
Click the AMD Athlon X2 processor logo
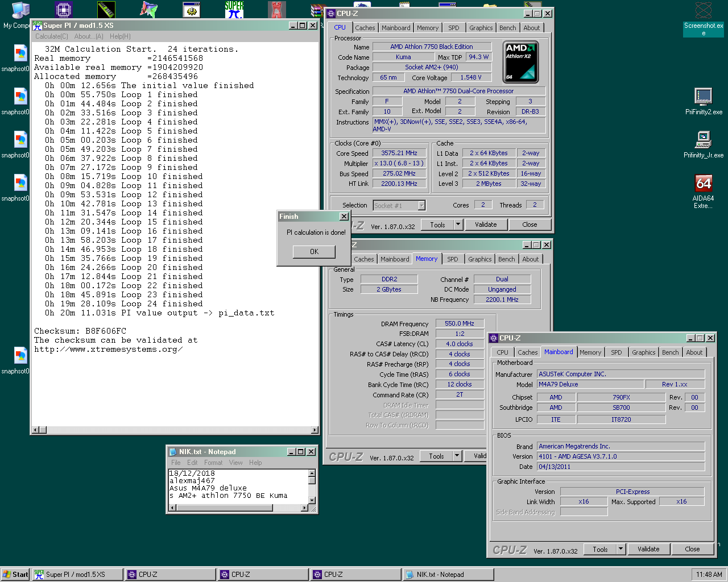point(520,61)
